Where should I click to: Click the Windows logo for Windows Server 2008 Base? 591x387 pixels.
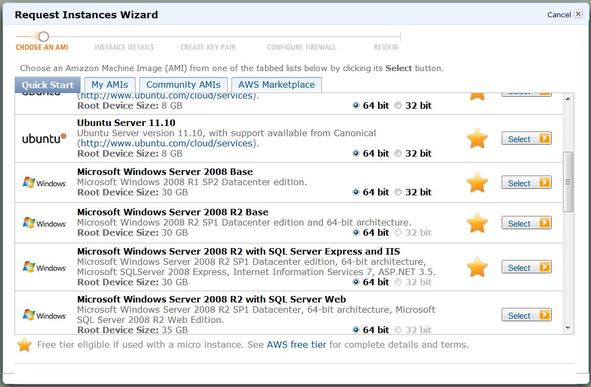click(x=44, y=183)
